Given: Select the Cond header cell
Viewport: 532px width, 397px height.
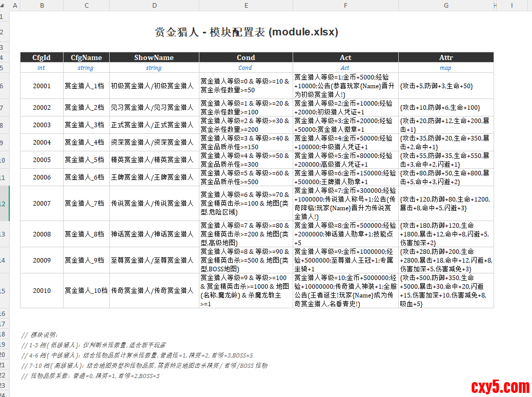Looking at the screenshot, I should pyautogui.click(x=246, y=57).
